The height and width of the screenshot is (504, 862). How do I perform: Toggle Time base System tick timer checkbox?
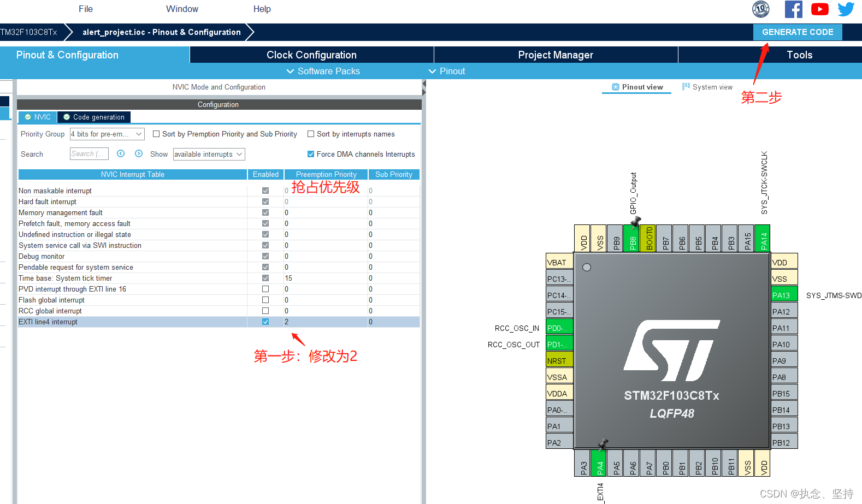click(x=265, y=278)
